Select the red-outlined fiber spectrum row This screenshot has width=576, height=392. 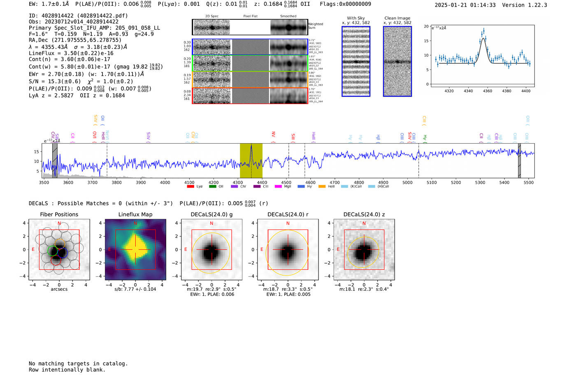250,96
